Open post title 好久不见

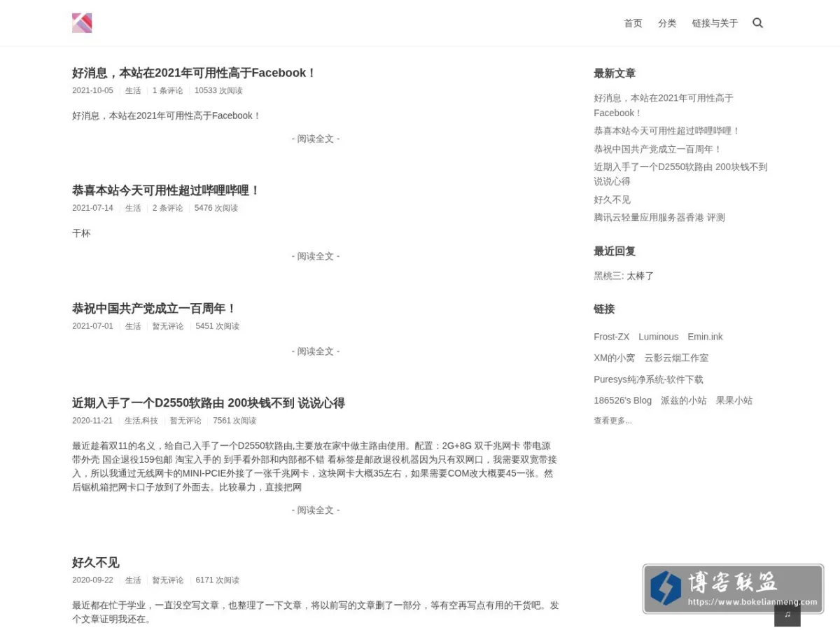[96, 563]
